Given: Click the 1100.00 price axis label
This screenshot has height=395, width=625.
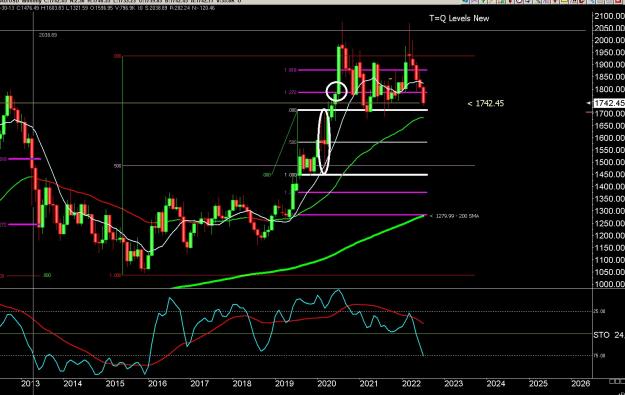Looking at the screenshot, I should pos(609,260).
